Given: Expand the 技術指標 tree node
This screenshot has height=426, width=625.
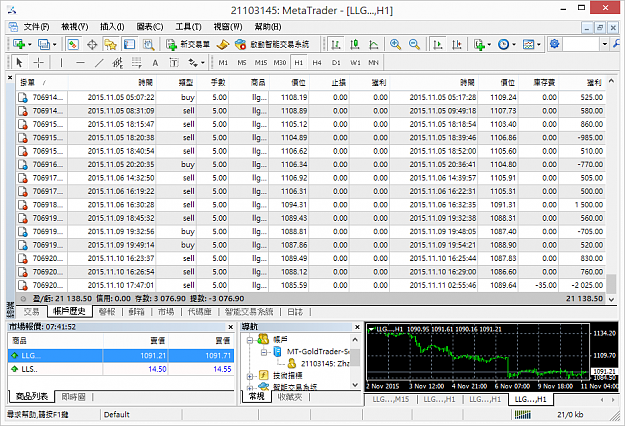Looking at the screenshot, I should (250, 376).
